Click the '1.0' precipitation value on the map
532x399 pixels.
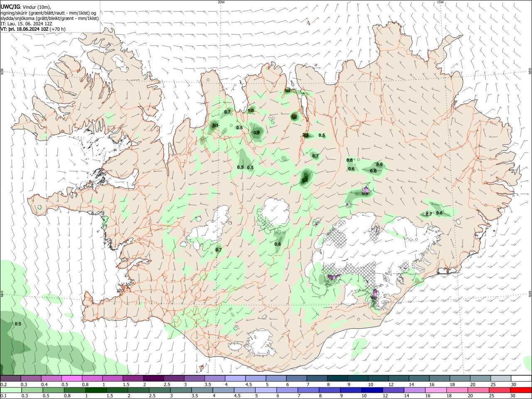(x=251, y=111)
